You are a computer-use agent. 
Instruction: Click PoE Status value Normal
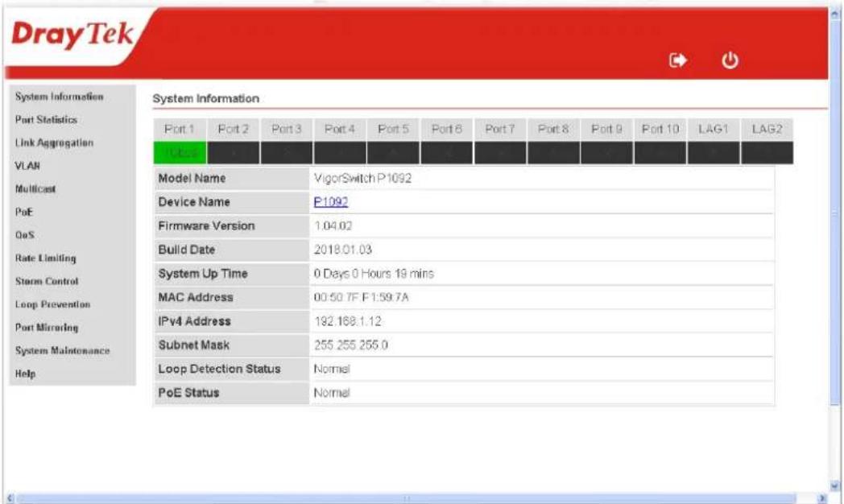coord(332,393)
